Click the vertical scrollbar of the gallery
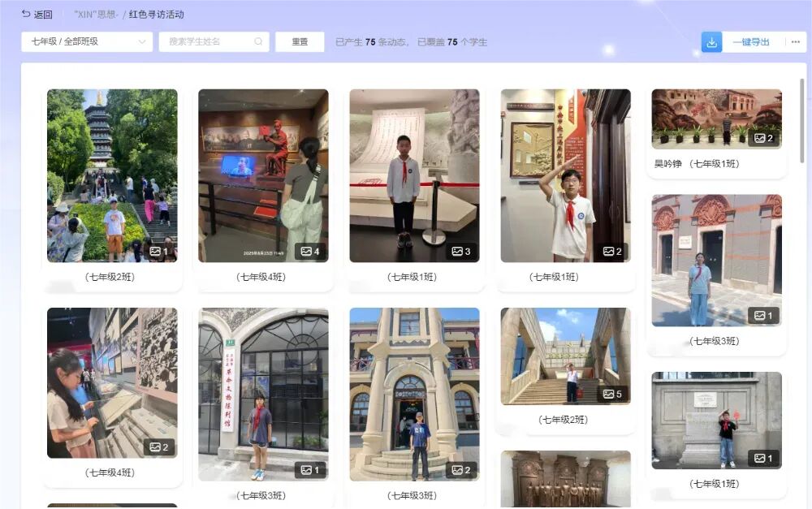The width and height of the screenshot is (812, 509). (x=802, y=121)
